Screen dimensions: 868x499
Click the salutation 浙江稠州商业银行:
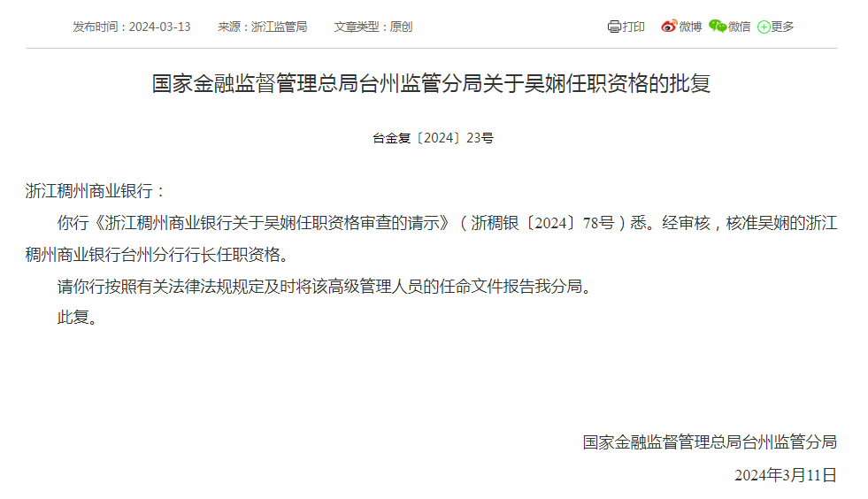96,191
